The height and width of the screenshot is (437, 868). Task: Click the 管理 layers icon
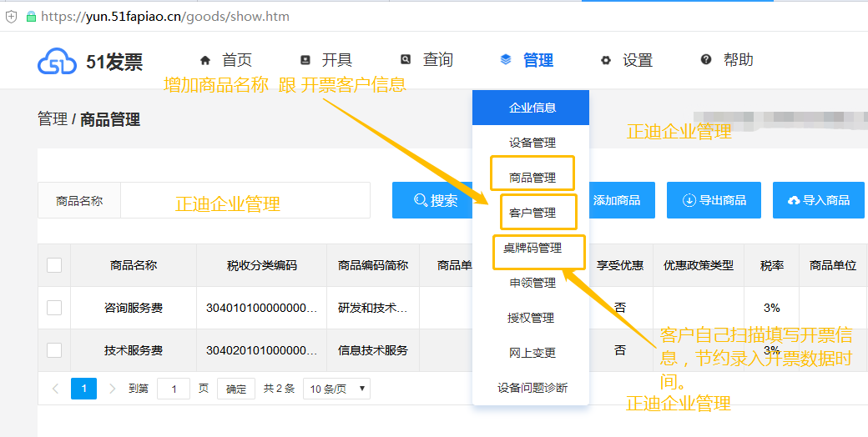(506, 60)
